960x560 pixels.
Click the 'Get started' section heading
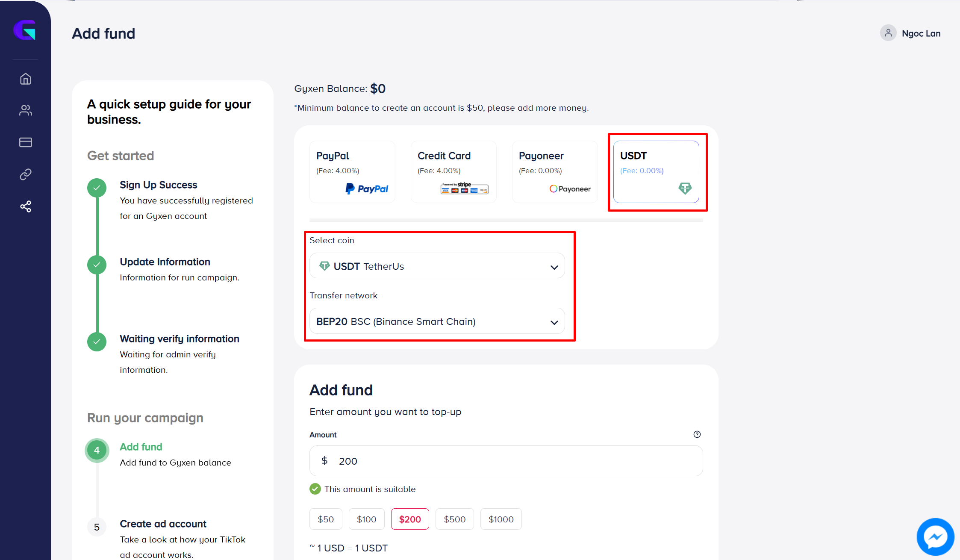(x=121, y=156)
